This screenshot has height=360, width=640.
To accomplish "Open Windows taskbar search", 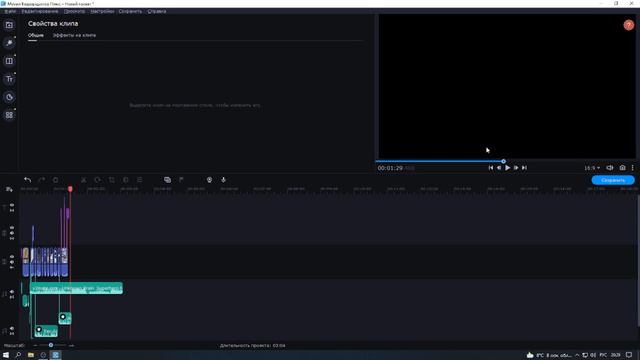I will click(18, 355).
